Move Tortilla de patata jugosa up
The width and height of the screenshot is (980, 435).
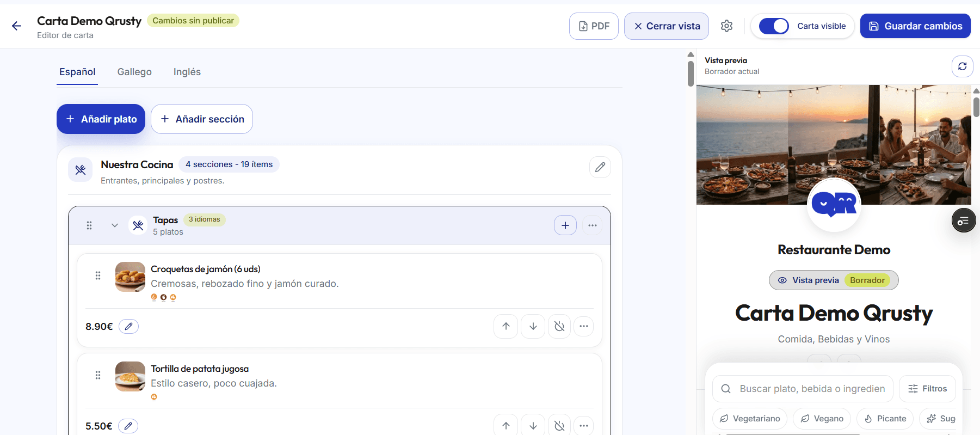(x=506, y=425)
